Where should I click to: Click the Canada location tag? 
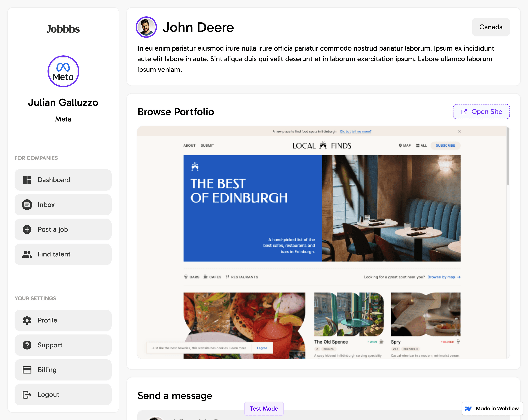click(x=491, y=27)
